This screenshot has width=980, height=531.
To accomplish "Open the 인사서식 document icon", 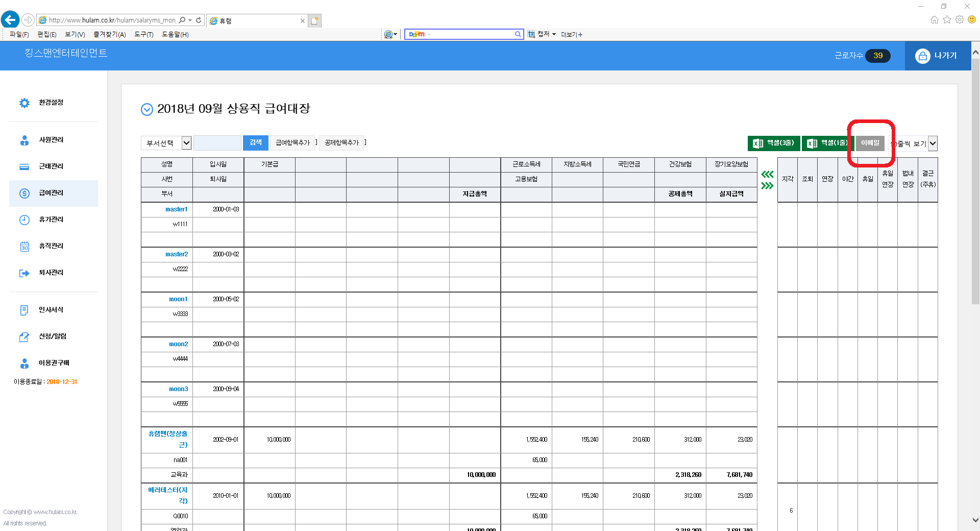I will (x=24, y=310).
